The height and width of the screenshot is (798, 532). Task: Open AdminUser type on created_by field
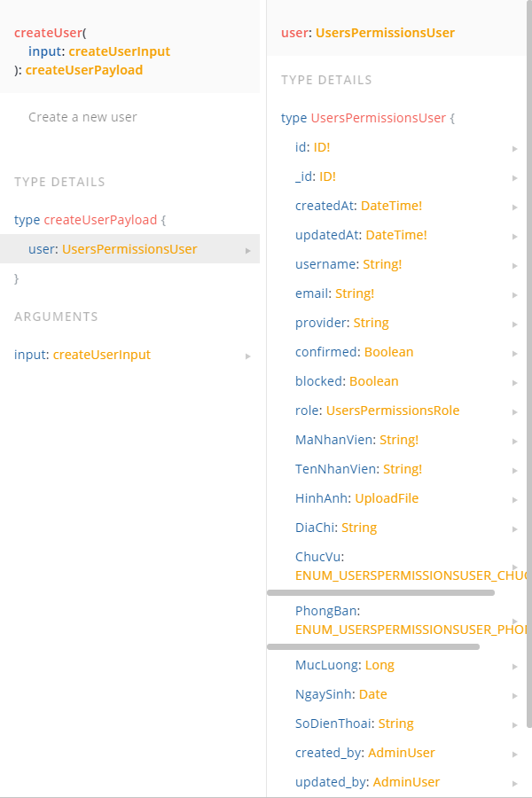(x=401, y=752)
